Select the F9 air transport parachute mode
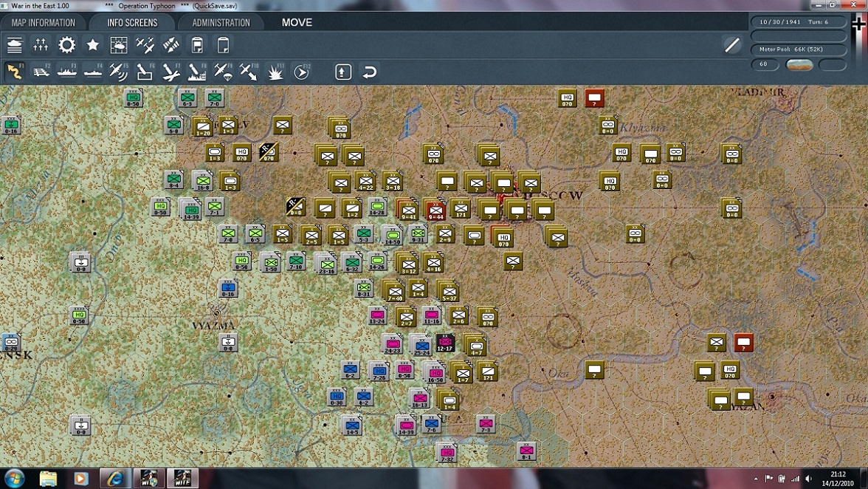The width and height of the screenshot is (868, 489). click(223, 72)
